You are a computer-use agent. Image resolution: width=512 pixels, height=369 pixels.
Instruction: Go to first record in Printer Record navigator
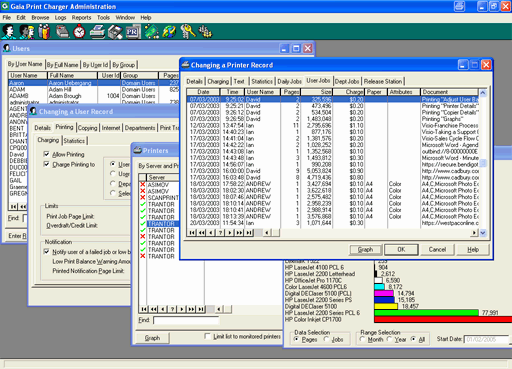point(192,233)
